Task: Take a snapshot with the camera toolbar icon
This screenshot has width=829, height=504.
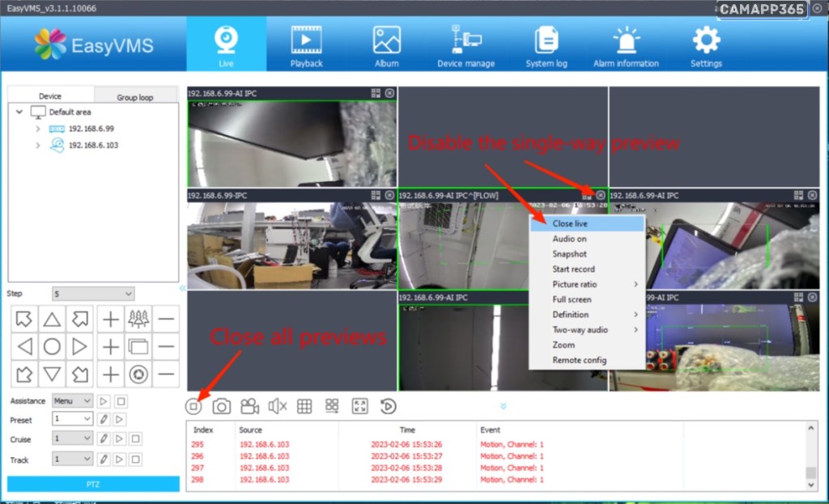Action: (x=221, y=407)
